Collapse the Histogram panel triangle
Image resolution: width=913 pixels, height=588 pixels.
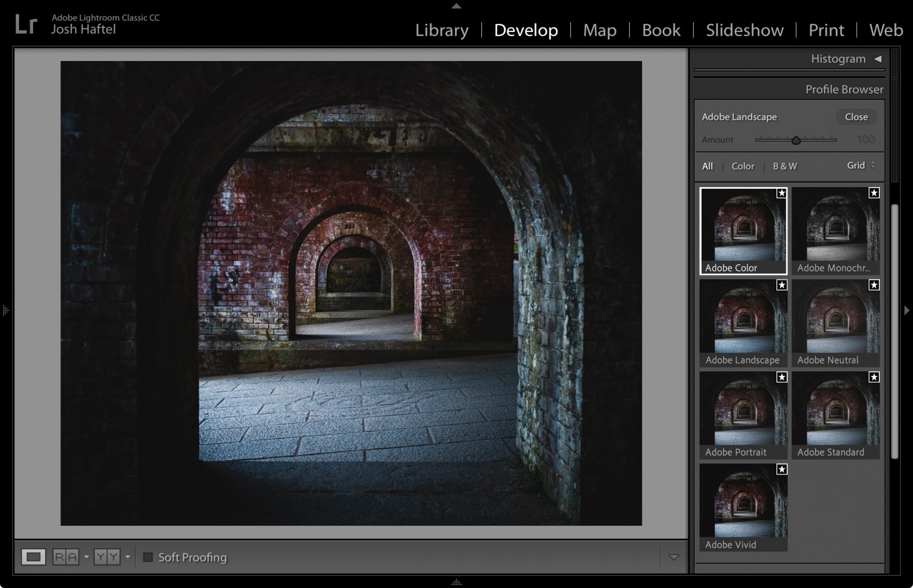tap(878, 59)
